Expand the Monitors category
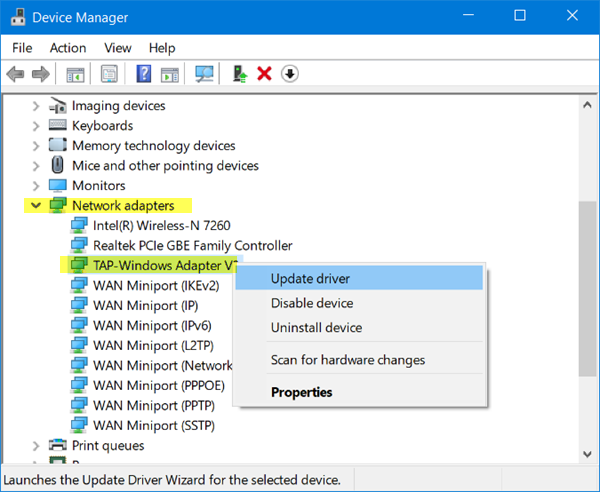The width and height of the screenshot is (600, 492). (37, 186)
